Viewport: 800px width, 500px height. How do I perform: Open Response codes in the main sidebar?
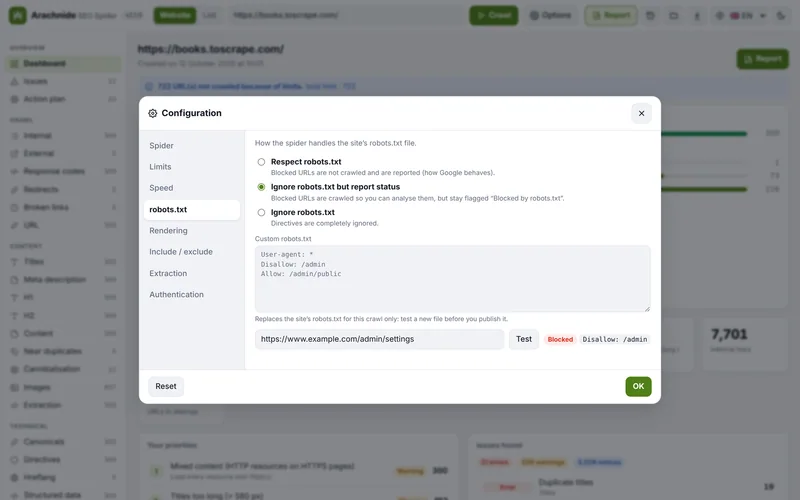pyautogui.click(x=63, y=171)
